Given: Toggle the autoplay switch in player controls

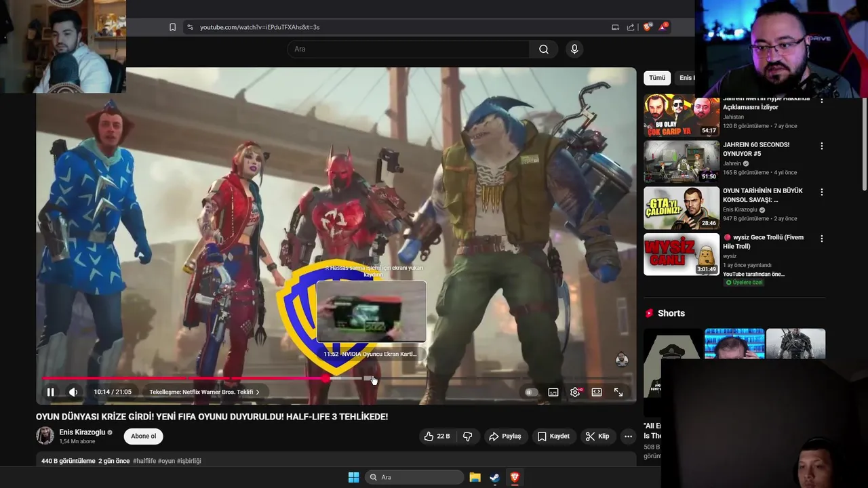Looking at the screenshot, I should 531,392.
